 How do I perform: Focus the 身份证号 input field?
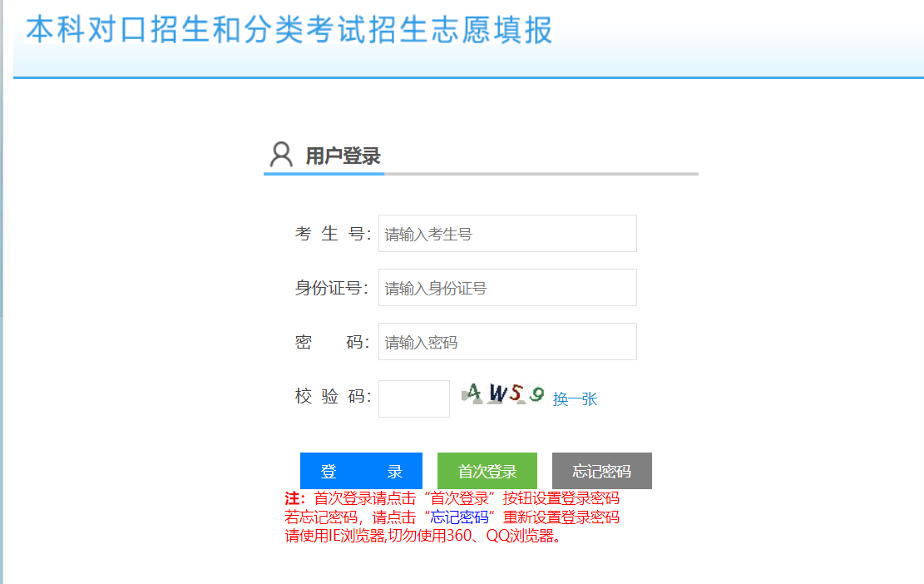[507, 288]
